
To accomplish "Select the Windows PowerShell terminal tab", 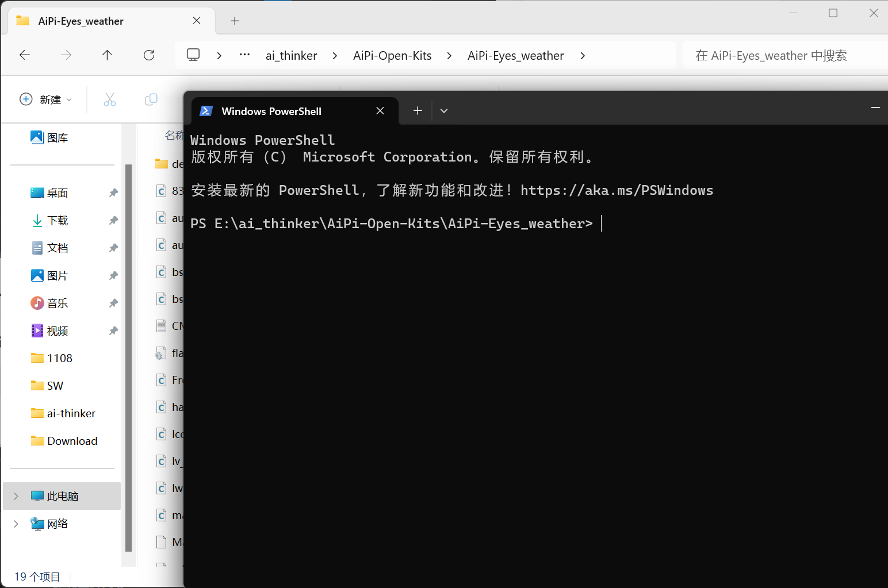I will 295,111.
